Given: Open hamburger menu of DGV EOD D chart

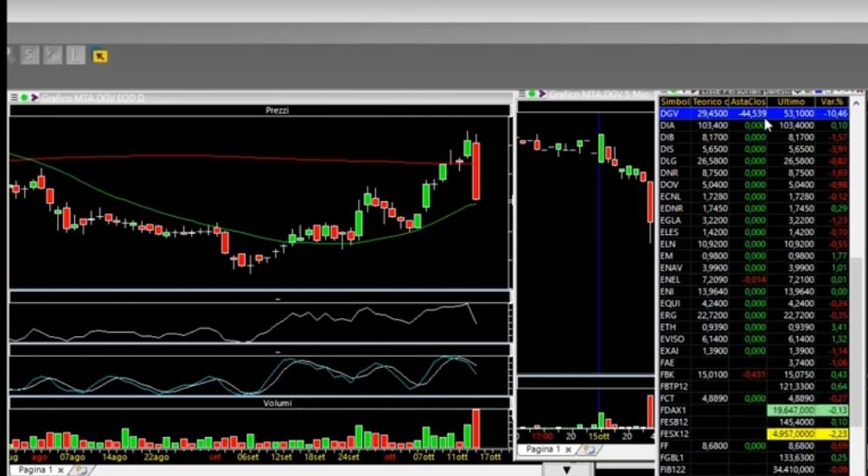Looking at the screenshot, I should point(14,98).
